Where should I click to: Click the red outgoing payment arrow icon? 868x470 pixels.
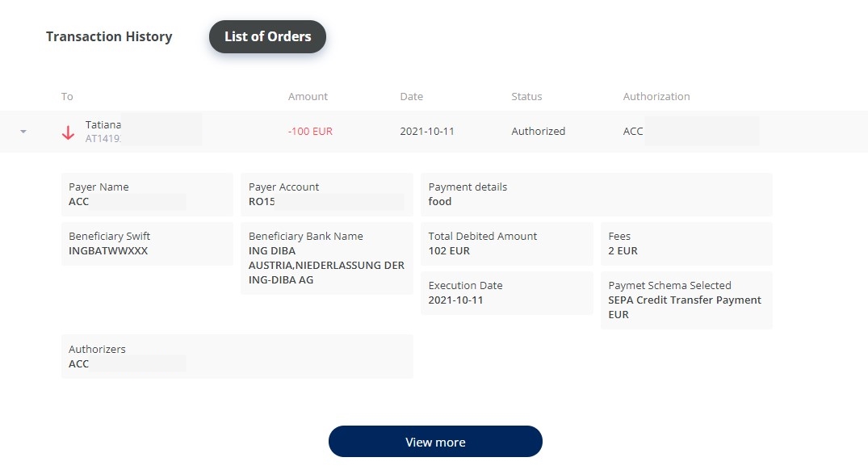(x=69, y=132)
